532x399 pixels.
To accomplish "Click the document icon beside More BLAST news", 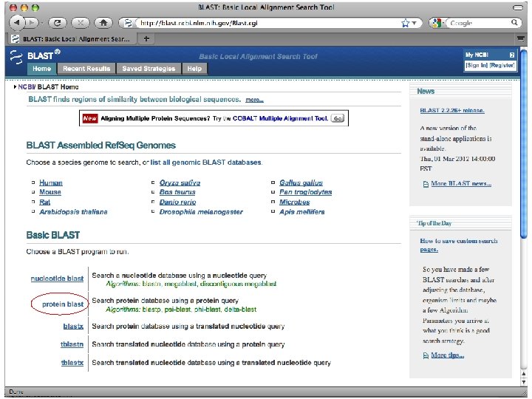I will tap(426, 184).
